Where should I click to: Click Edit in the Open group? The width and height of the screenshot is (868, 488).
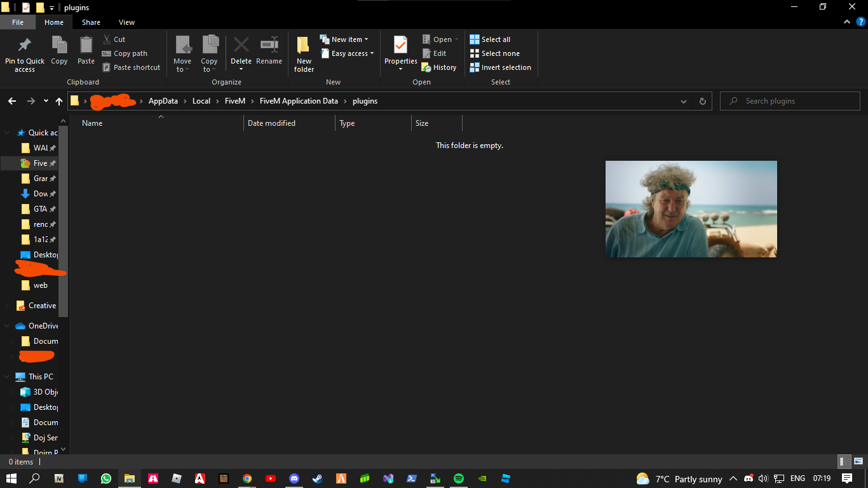[434, 53]
